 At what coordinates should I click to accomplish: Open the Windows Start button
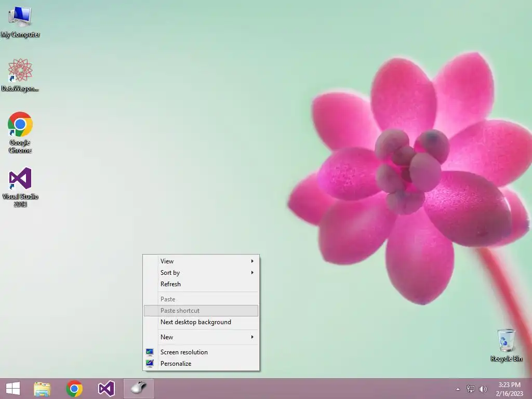pos(13,389)
